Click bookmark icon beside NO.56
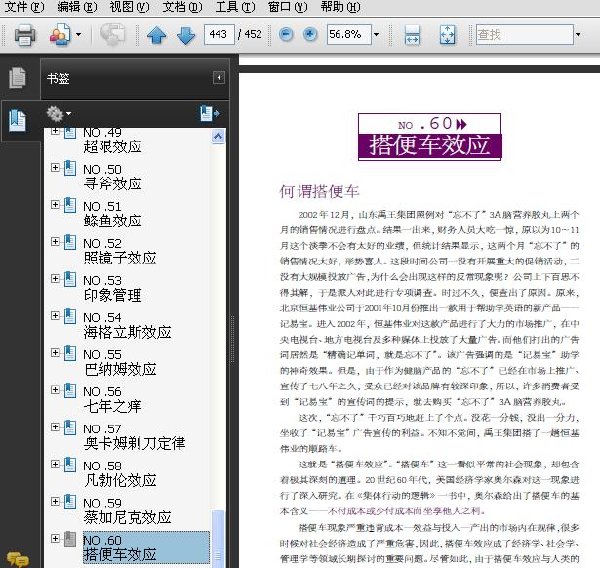 [70, 390]
